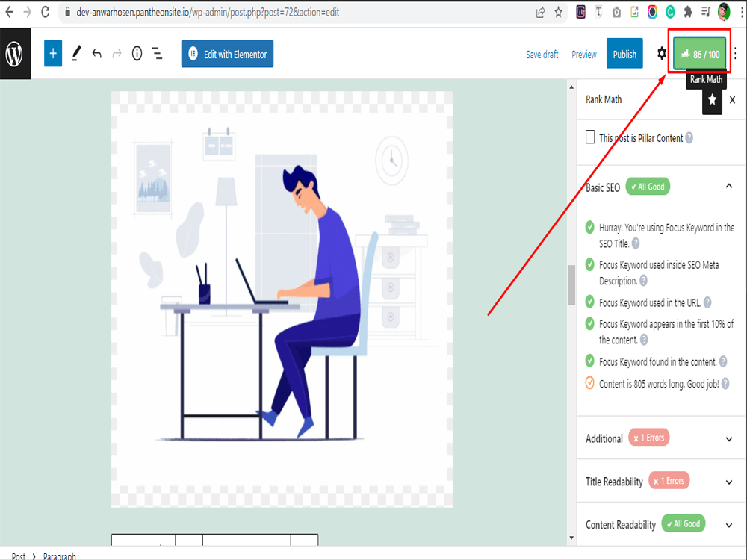Click the Rank Math star pin icon

tap(712, 99)
